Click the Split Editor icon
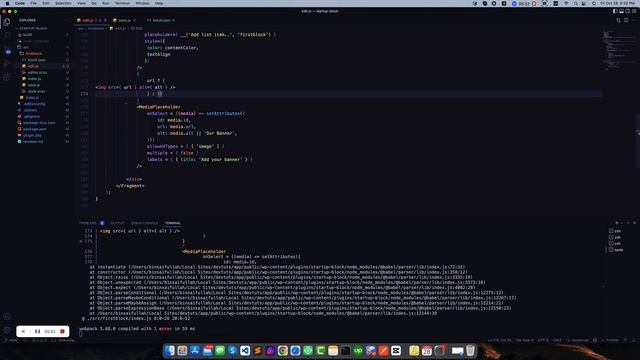 pos(626,20)
